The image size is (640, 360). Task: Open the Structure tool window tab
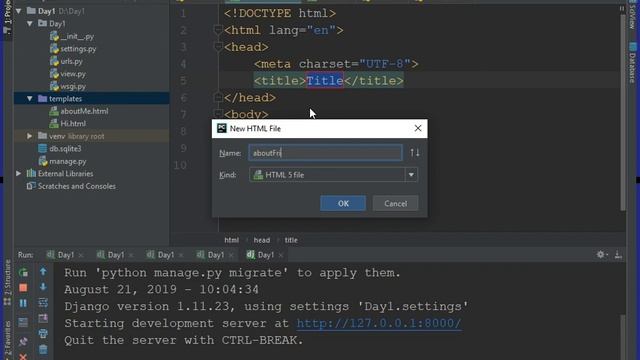7,282
